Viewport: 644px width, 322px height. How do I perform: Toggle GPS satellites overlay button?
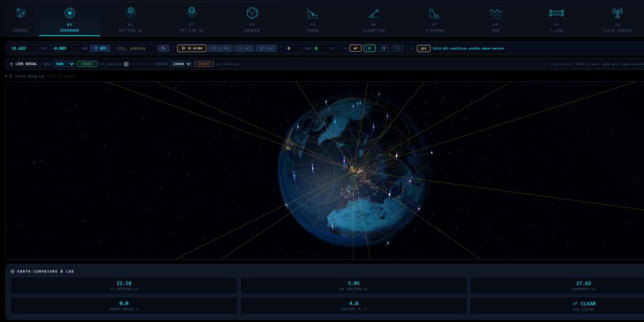click(x=424, y=48)
